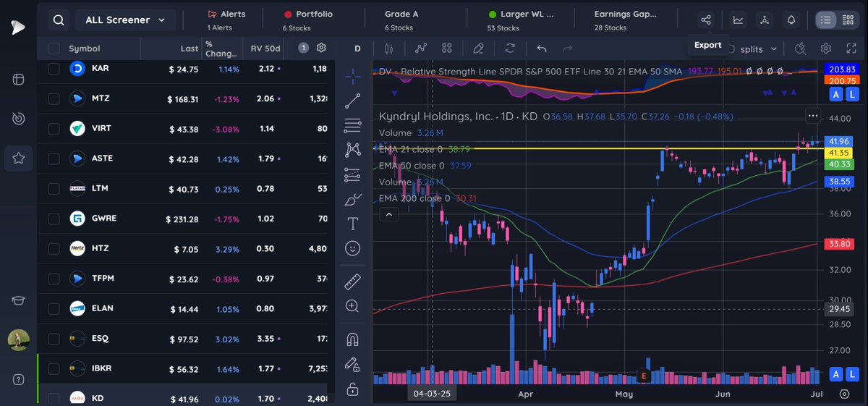The height and width of the screenshot is (406, 868).
Task: Collapse the indicator legend chevron
Action: pos(388,214)
